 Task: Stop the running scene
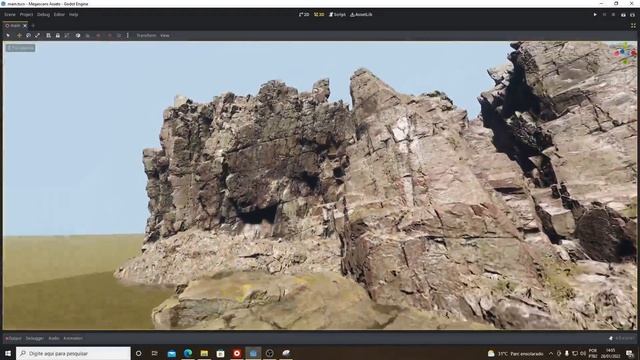point(613,14)
